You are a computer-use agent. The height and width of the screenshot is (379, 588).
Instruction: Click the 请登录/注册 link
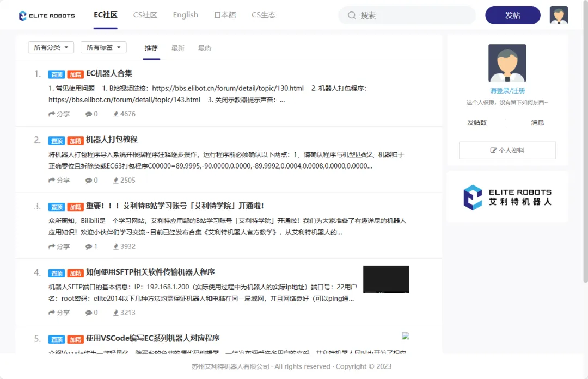(x=507, y=91)
